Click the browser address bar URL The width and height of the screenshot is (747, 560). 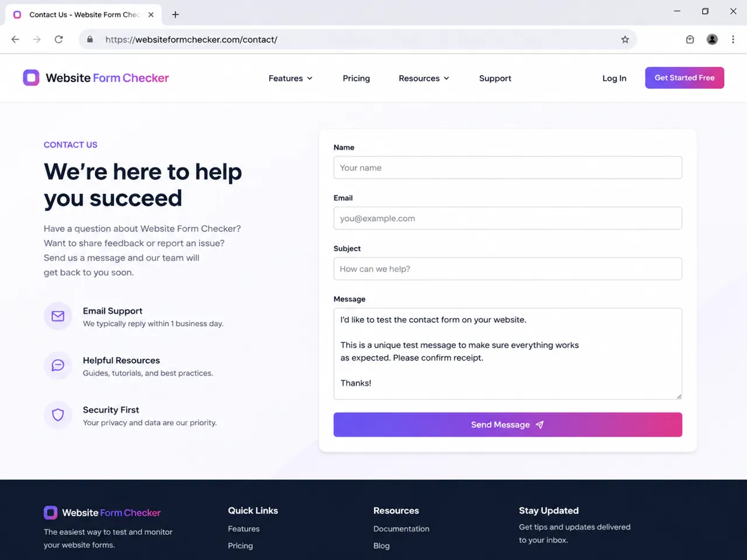coord(191,40)
